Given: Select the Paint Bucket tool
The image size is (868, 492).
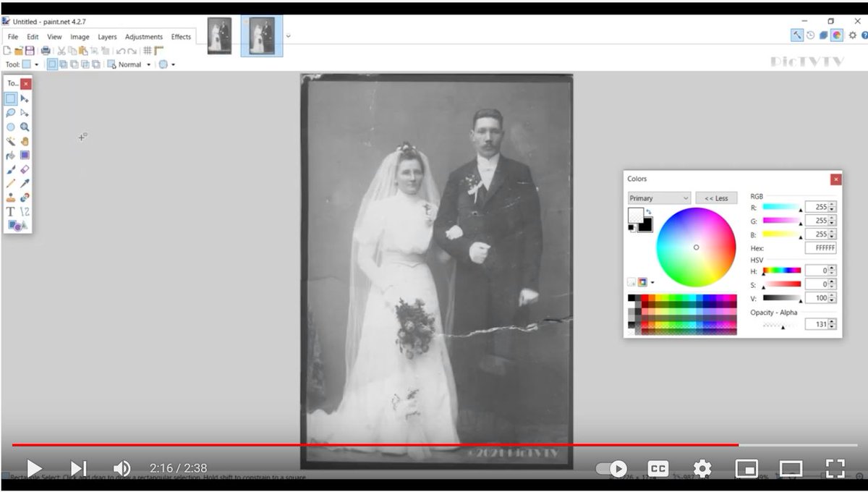Looking at the screenshot, I should click(x=11, y=155).
